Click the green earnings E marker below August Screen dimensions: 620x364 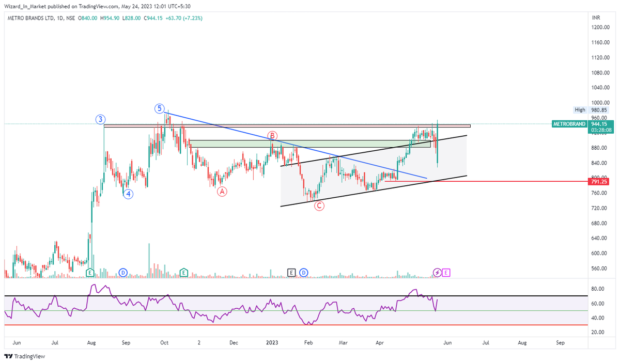point(89,272)
